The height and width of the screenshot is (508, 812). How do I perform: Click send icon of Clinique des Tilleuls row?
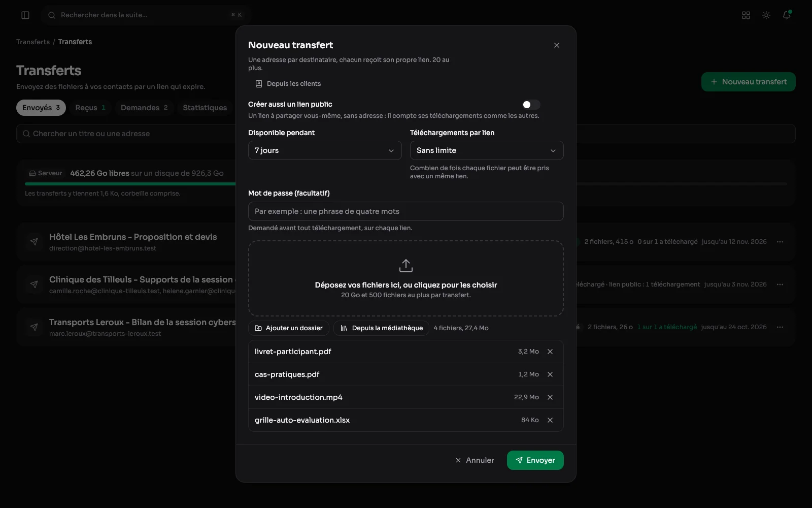coord(34,284)
